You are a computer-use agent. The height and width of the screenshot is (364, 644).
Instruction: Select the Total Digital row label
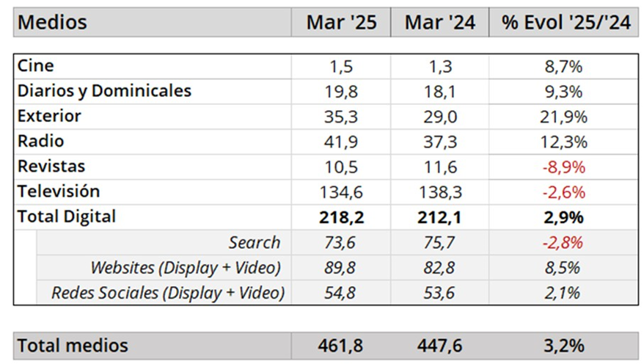pos(67,216)
